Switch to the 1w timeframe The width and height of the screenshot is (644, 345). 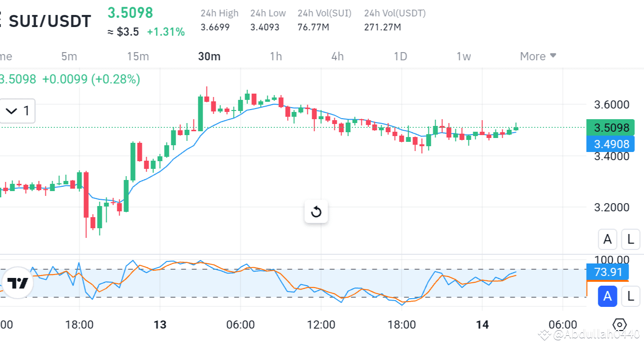[463, 56]
